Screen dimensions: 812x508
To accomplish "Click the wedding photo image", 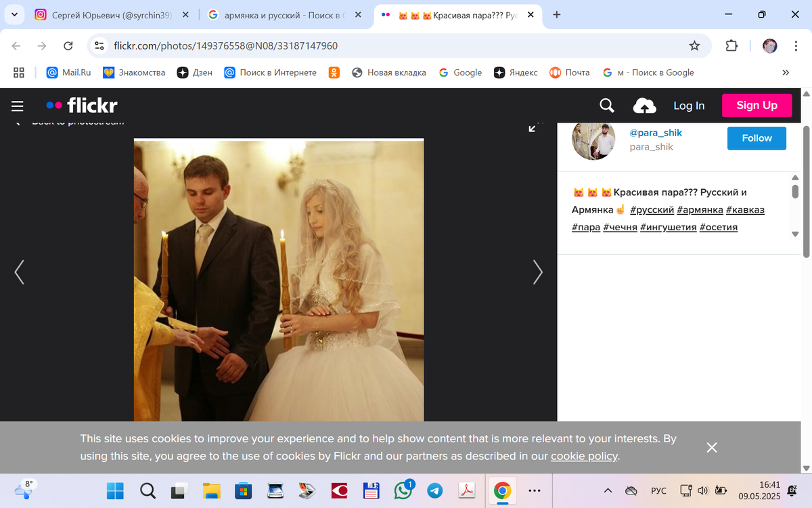I will point(279,280).
